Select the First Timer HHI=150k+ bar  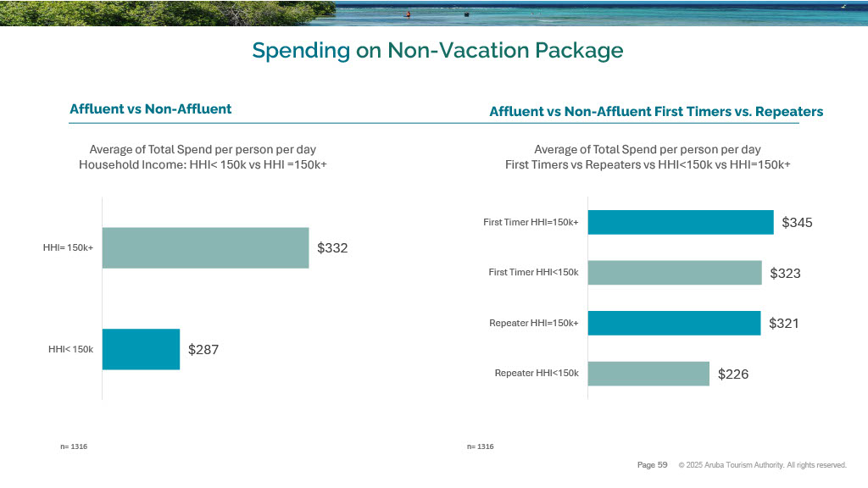pos(680,222)
